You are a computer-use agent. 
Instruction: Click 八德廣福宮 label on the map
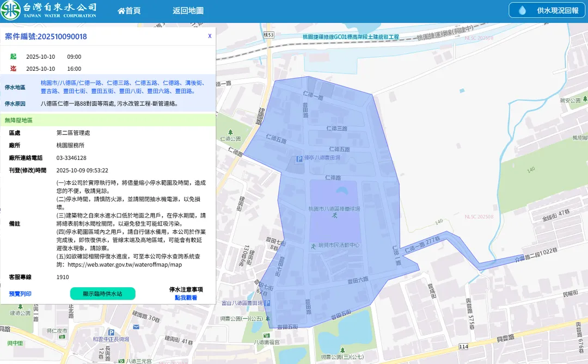(266, 343)
